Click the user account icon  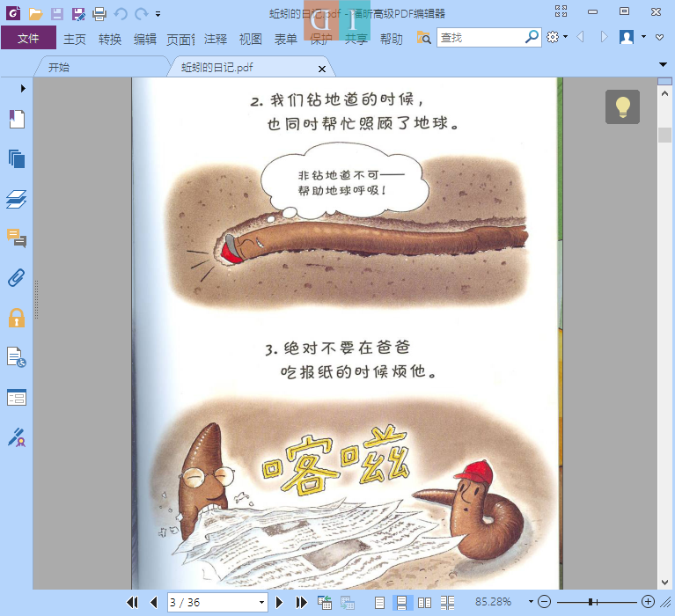(627, 37)
